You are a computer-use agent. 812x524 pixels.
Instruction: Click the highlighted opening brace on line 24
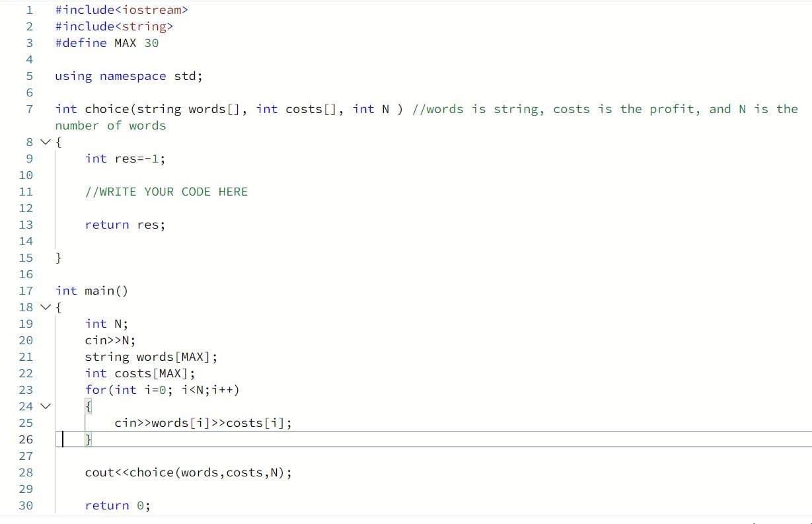[89, 406]
